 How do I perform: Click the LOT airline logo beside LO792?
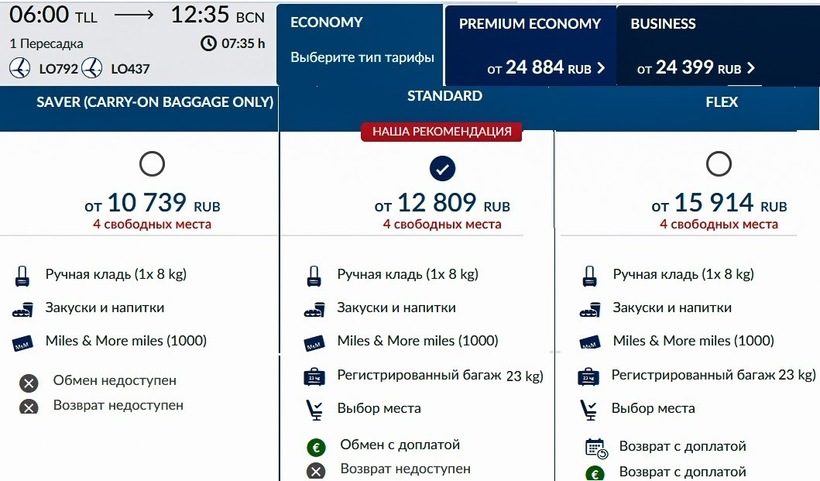click(20, 68)
